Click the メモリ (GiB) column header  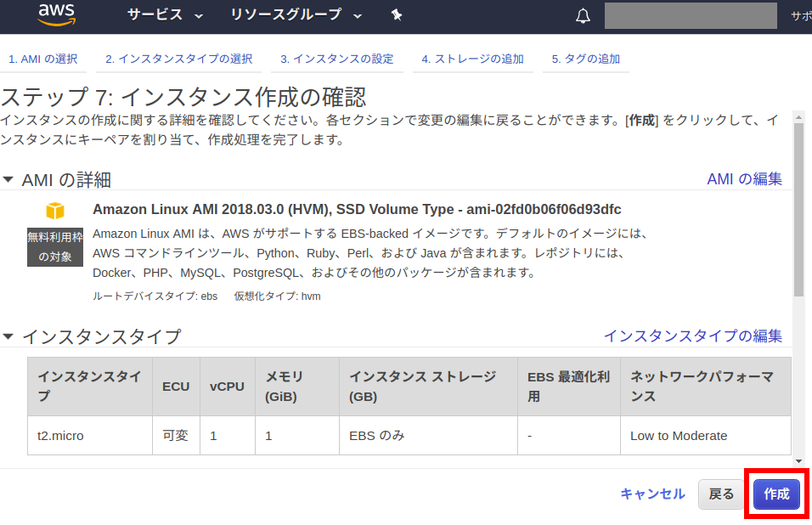tap(296, 387)
